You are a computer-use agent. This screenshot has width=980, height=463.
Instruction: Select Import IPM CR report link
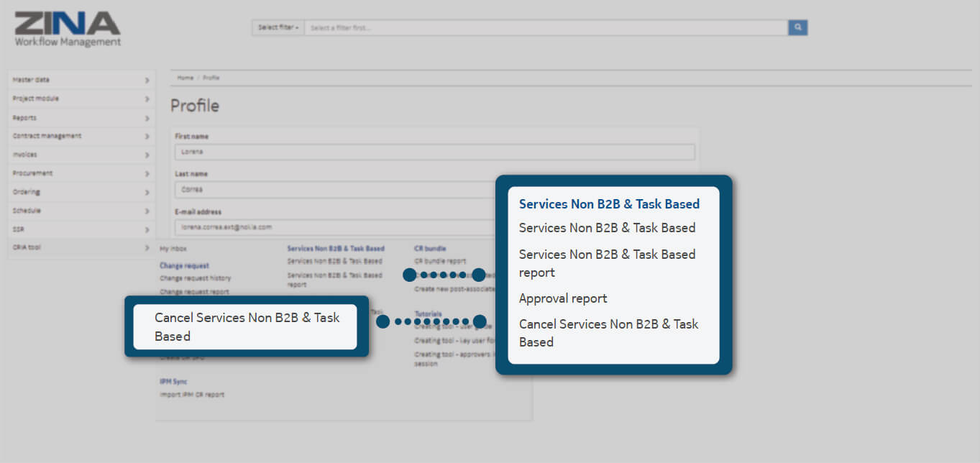[191, 395]
